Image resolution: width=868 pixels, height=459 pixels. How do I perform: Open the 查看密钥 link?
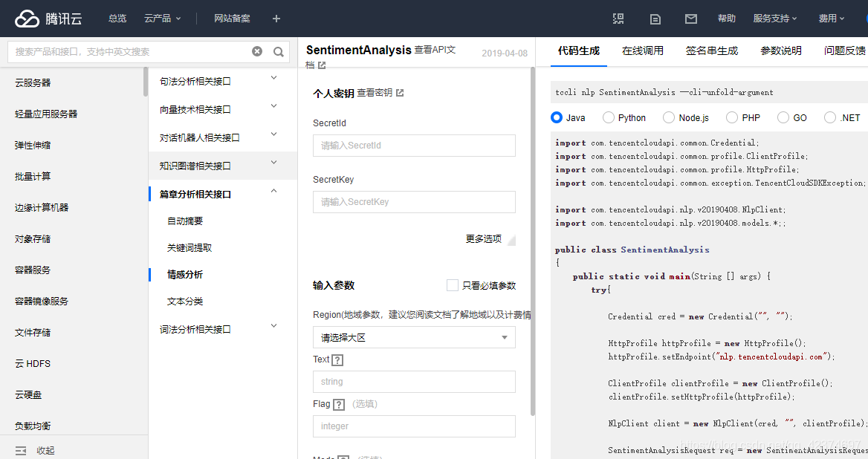[x=375, y=93]
